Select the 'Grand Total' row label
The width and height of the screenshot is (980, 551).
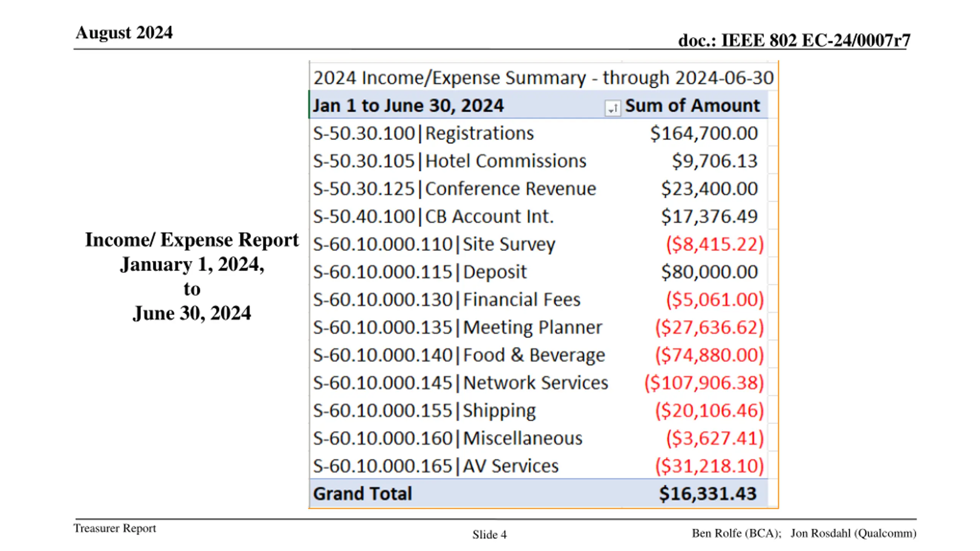click(x=363, y=494)
